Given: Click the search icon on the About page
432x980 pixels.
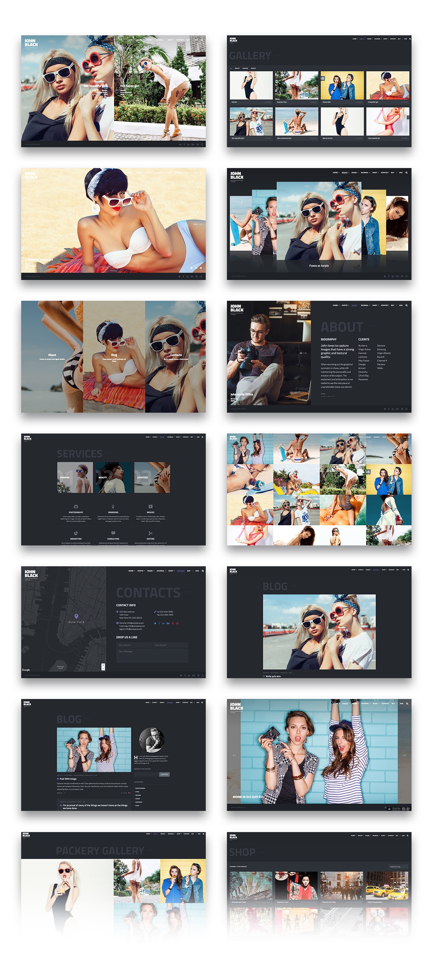Looking at the screenshot, I should tap(407, 305).
